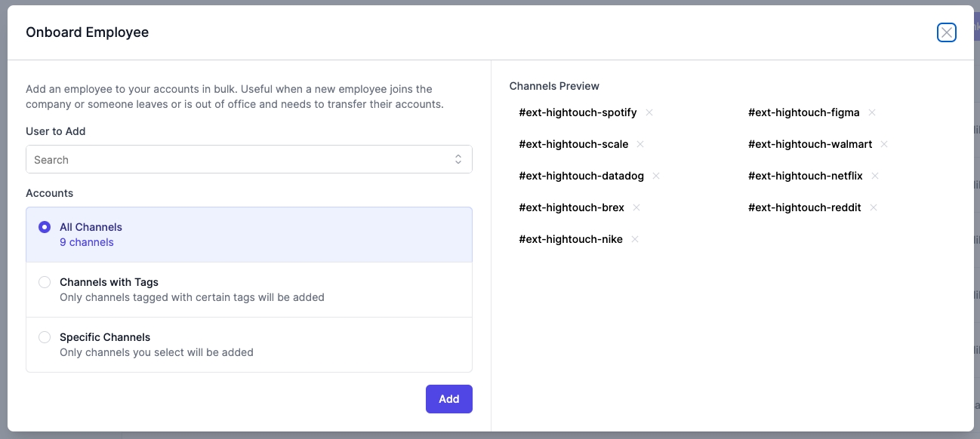Click the #ext-hightouch-spotify channel name

[578, 112]
